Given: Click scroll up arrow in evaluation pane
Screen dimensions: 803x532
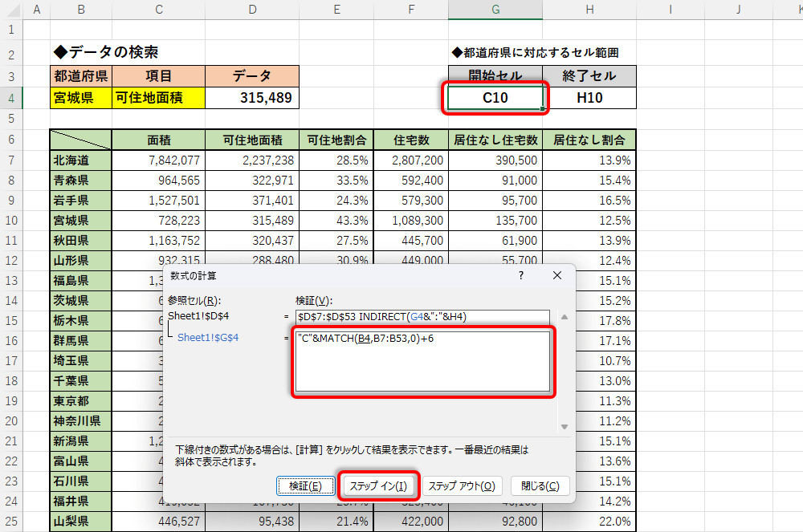Looking at the screenshot, I should tap(564, 317).
